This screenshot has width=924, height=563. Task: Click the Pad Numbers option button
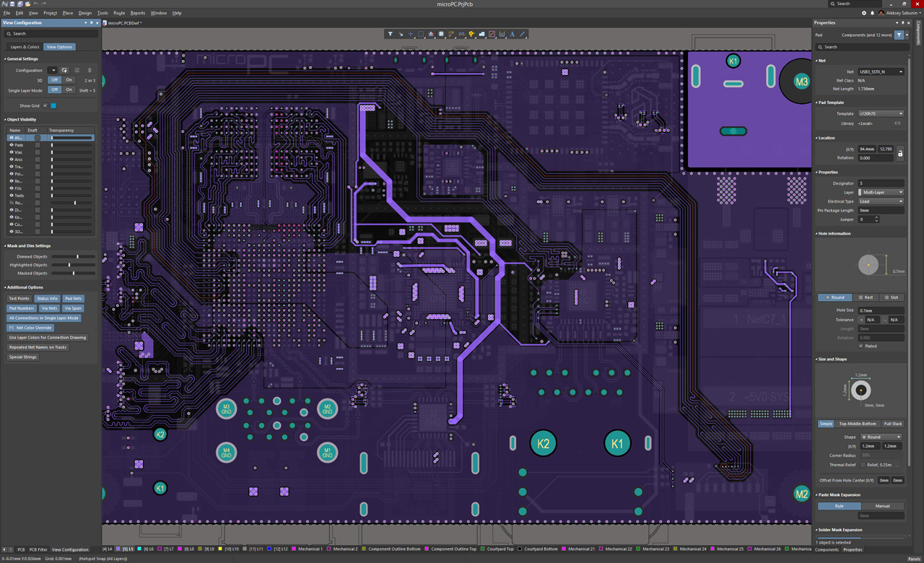pos(22,308)
